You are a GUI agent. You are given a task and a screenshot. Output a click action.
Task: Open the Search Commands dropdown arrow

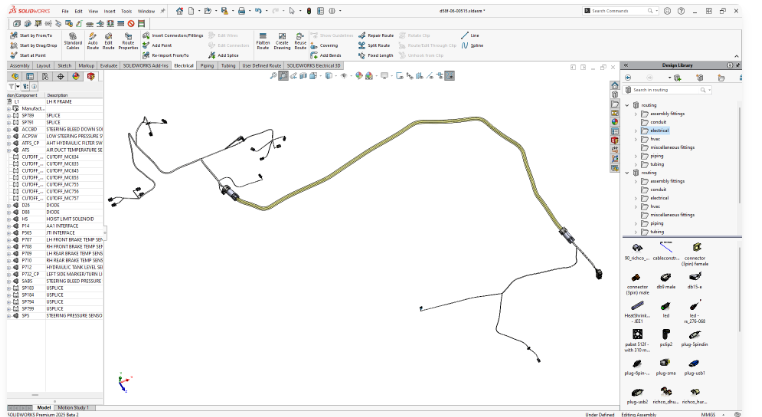(657, 11)
